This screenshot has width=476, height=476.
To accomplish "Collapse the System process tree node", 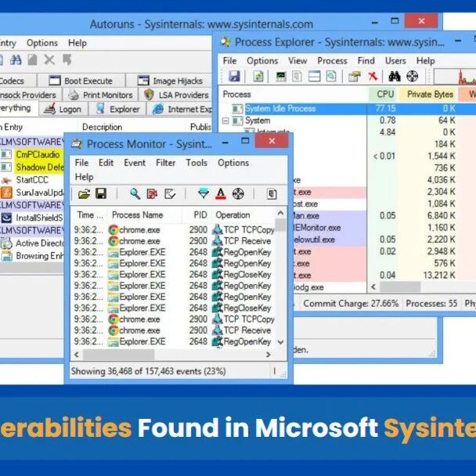I will tap(225, 121).
